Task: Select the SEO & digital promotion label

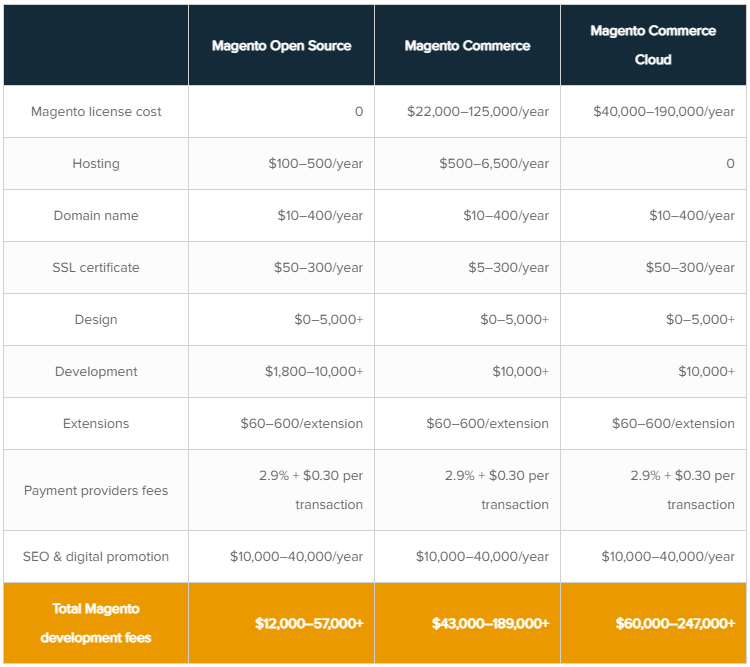Action: [x=96, y=557]
